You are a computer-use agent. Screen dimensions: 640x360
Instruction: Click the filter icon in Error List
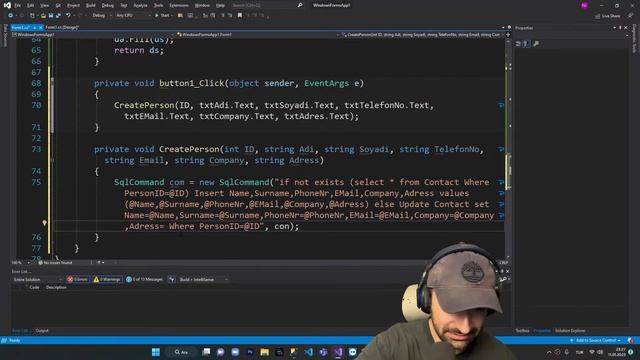(x=172, y=280)
